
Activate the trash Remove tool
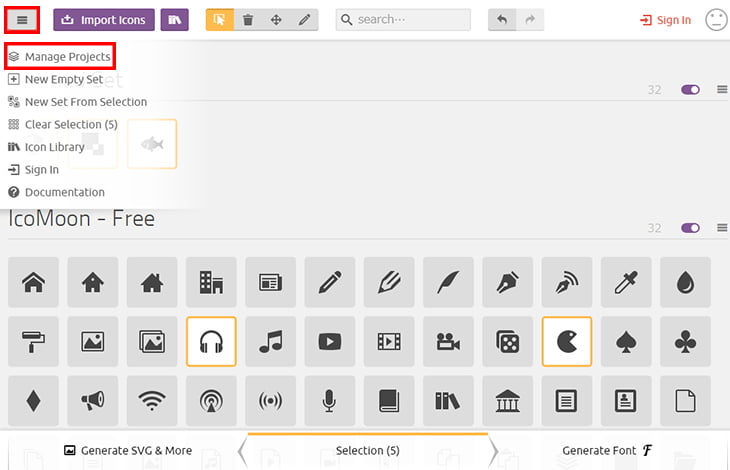[248, 19]
